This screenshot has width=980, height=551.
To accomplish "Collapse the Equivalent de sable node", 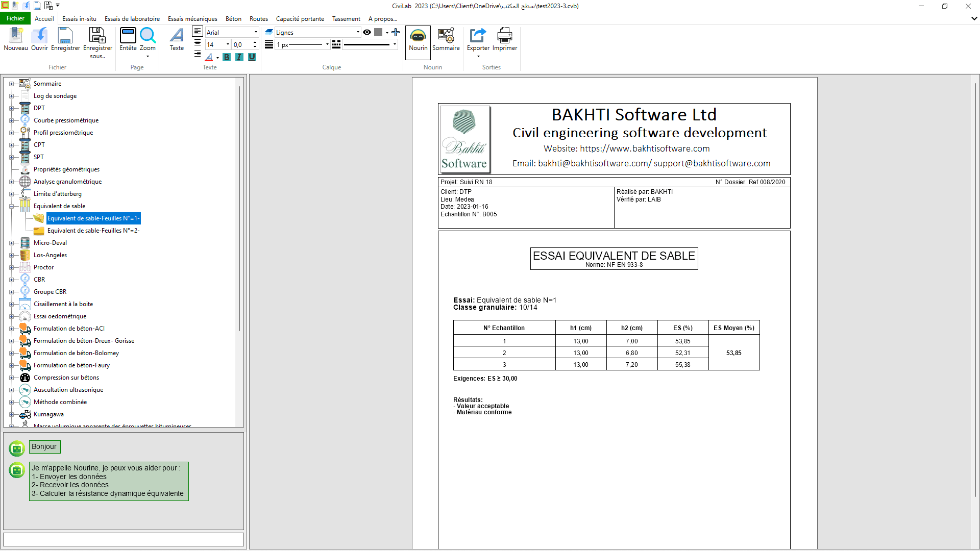I will coord(11,206).
